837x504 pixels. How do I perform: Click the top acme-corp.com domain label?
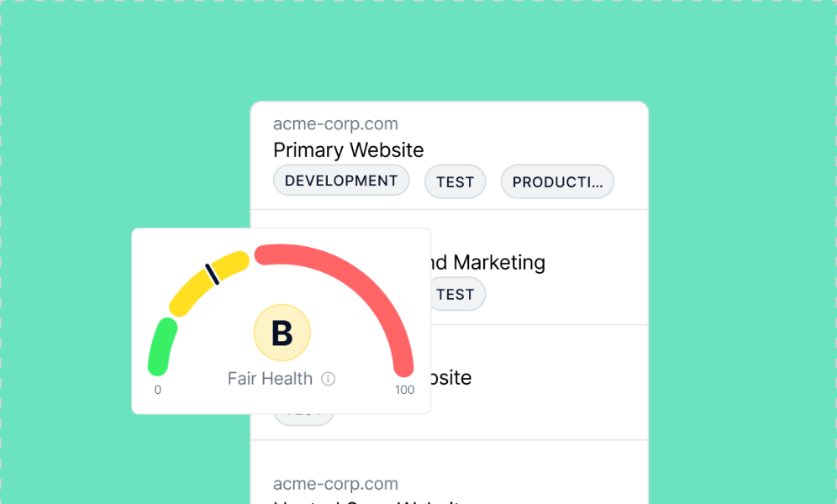click(x=335, y=123)
